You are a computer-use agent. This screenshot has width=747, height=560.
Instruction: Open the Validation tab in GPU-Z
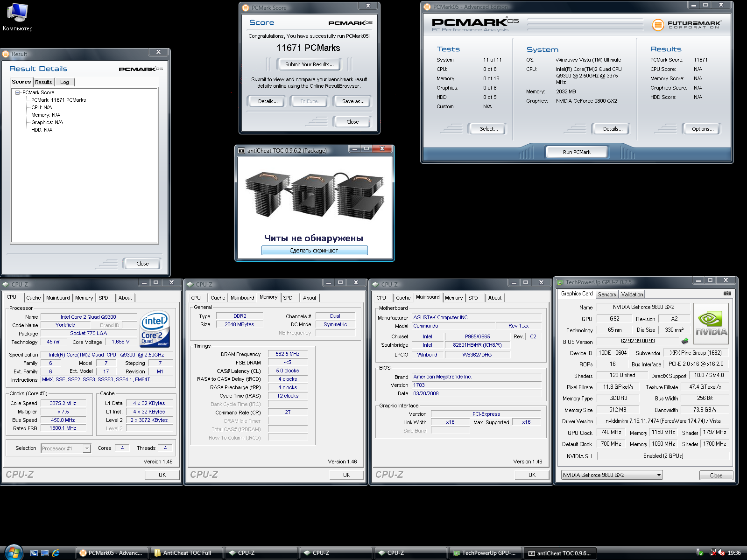click(x=632, y=294)
